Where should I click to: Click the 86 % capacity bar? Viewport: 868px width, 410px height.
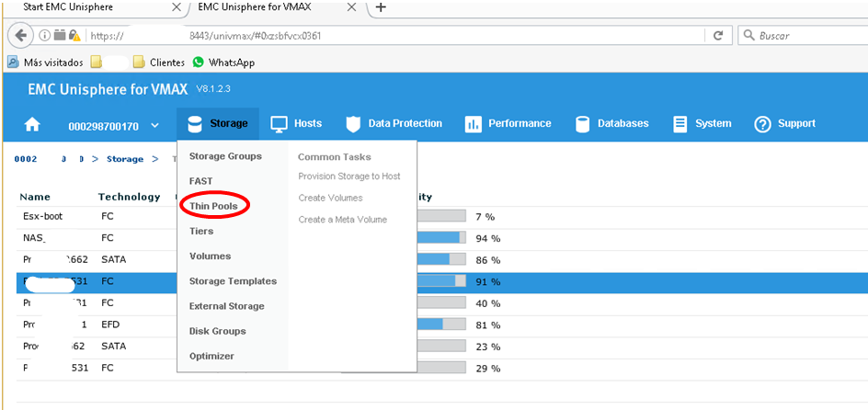coord(441,259)
